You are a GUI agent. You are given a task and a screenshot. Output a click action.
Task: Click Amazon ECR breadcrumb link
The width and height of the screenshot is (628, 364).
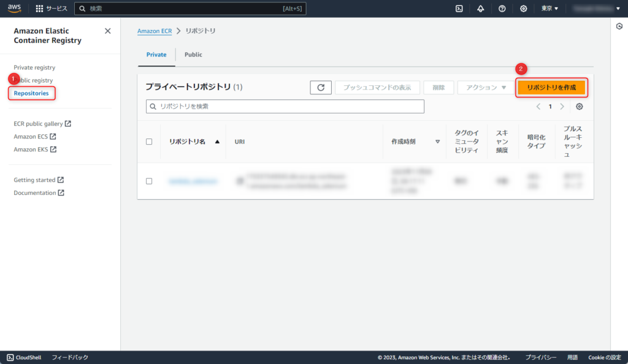[155, 31]
